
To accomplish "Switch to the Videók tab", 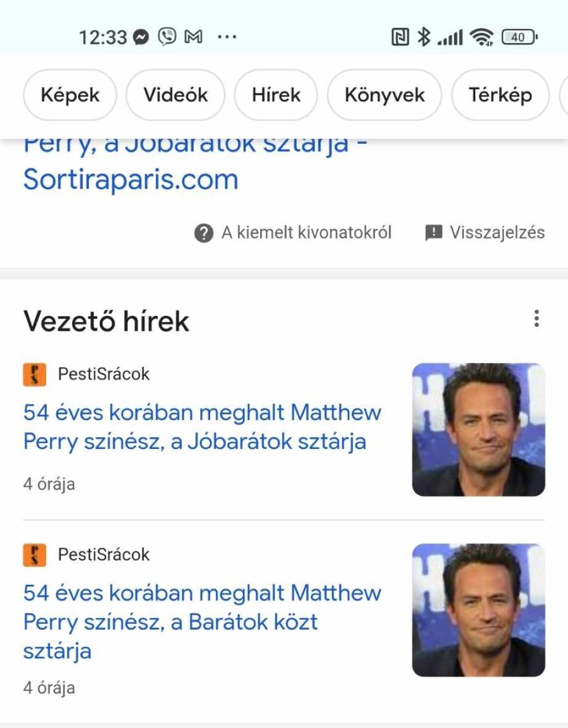I will pos(175,95).
